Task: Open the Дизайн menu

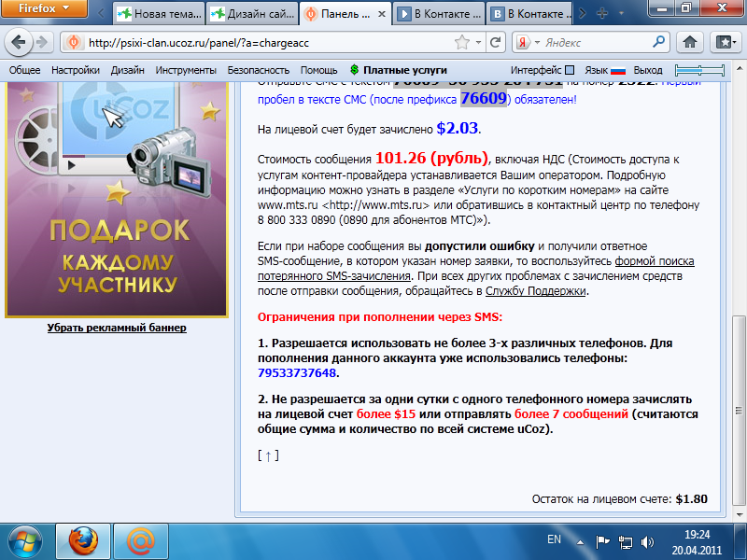Action: click(x=128, y=71)
